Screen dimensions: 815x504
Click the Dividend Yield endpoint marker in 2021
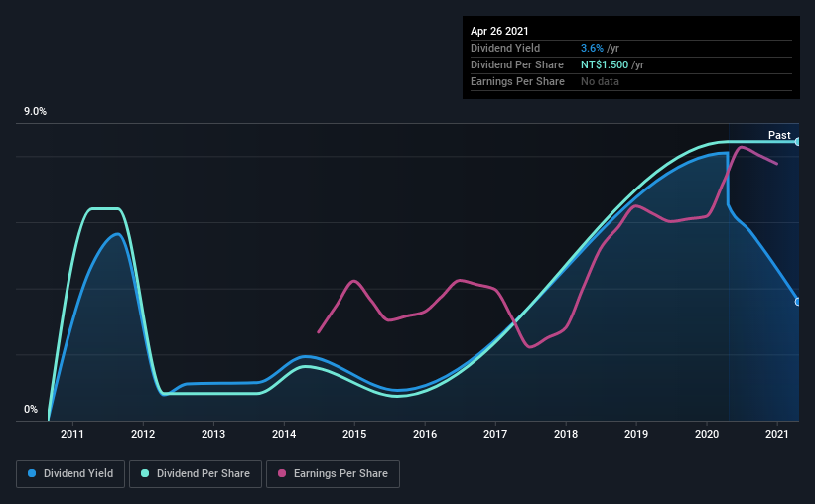(798, 302)
